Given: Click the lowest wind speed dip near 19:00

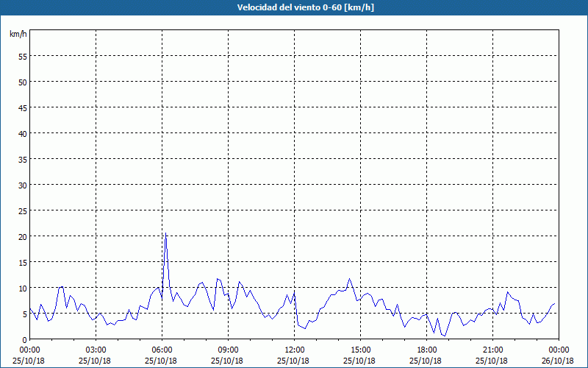Looking at the screenshot, I should coord(445,336).
